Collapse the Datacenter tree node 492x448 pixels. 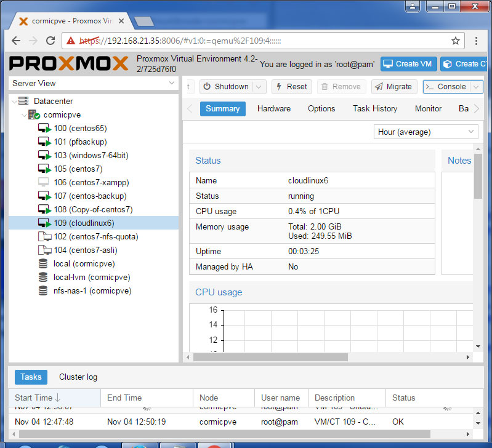14,102
